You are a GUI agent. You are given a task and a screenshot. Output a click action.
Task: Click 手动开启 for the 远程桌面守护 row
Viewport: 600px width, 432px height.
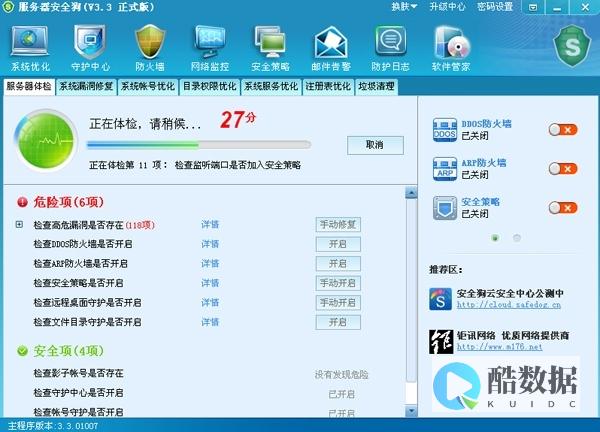[338, 303]
